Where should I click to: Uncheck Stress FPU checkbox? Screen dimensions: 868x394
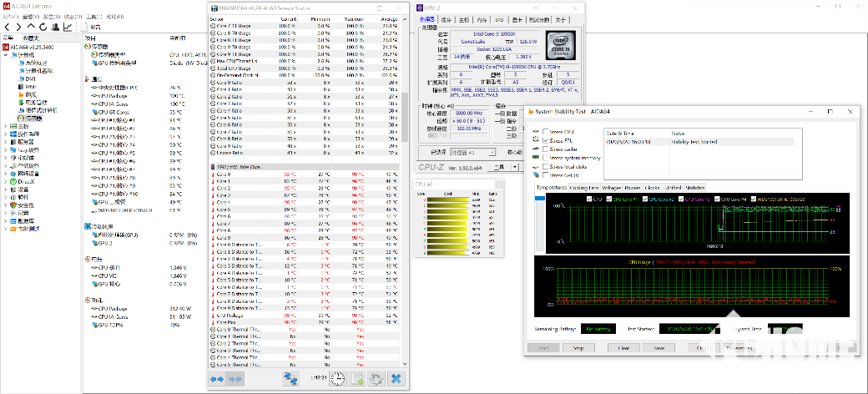pyautogui.click(x=546, y=140)
